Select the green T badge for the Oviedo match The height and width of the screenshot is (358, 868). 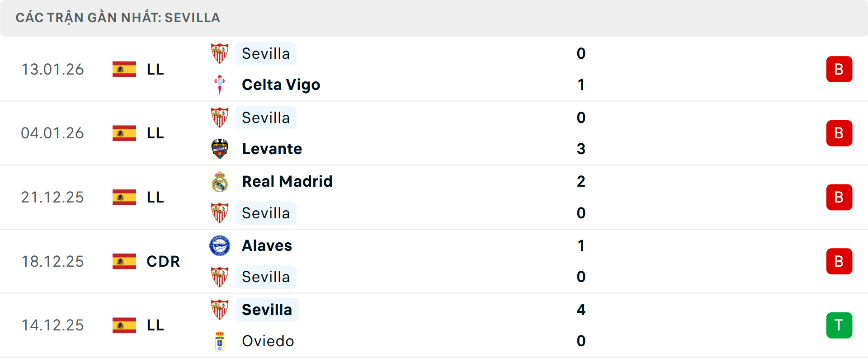[x=839, y=325]
